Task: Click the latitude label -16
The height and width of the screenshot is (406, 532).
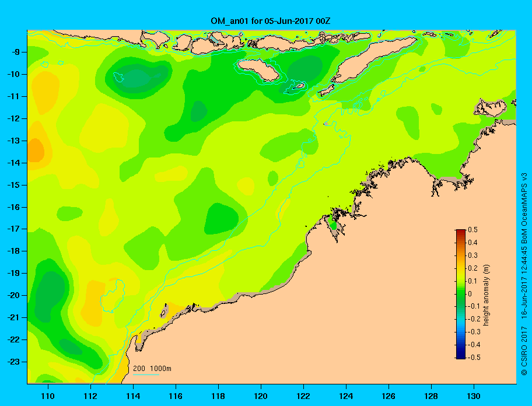Action: [x=13, y=207]
